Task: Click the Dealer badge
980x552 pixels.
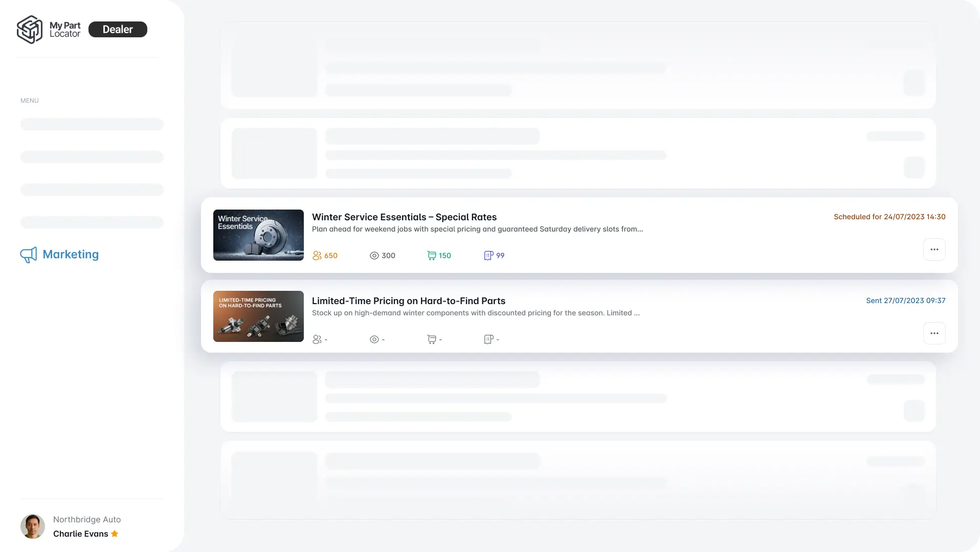Action: (118, 30)
